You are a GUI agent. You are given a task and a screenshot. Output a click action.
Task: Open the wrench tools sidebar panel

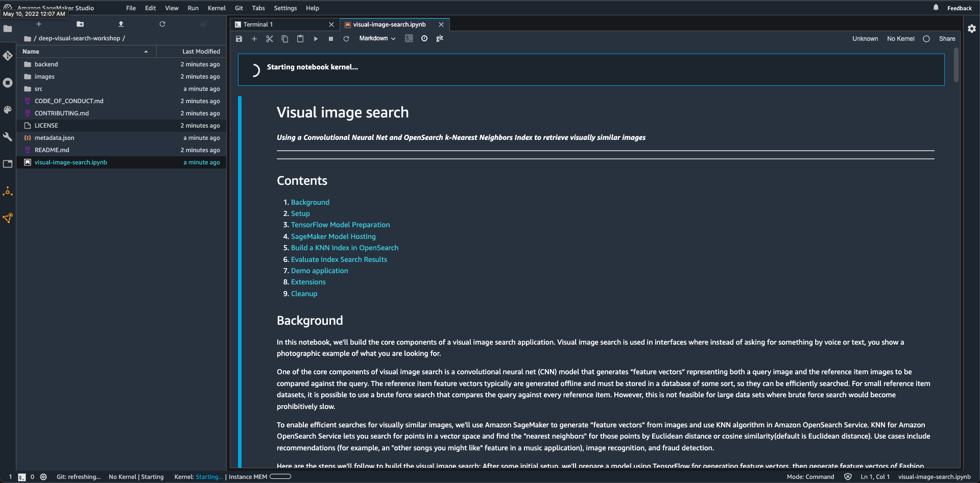point(8,137)
